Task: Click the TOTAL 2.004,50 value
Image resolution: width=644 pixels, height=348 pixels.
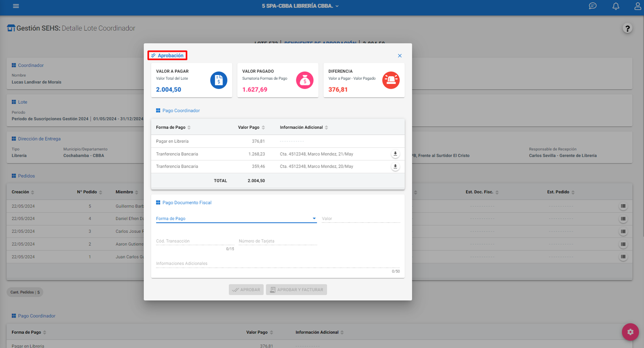Action: pyautogui.click(x=256, y=181)
